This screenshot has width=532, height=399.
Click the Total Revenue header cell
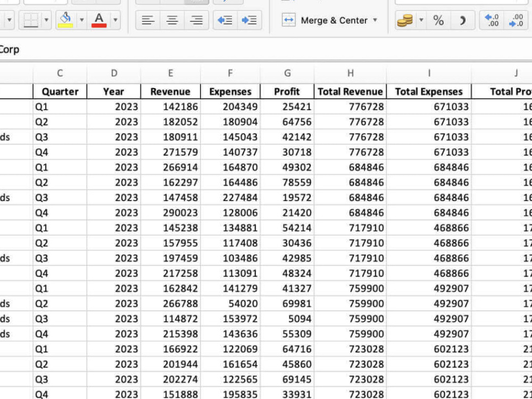350,92
